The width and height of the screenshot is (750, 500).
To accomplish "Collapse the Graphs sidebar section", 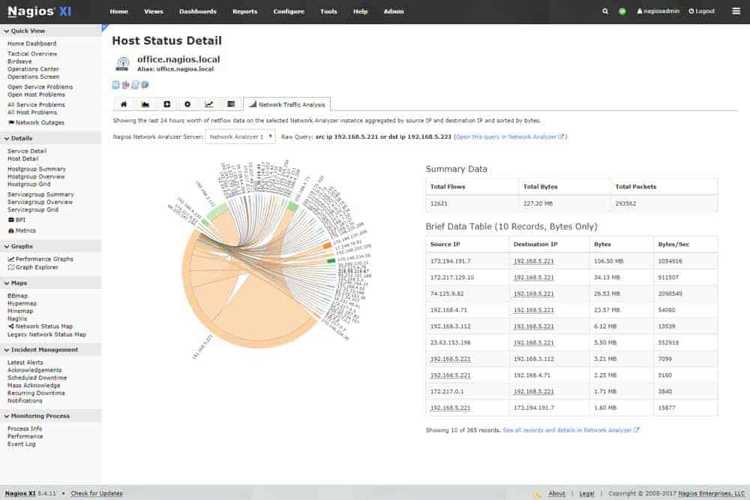I will point(50,246).
